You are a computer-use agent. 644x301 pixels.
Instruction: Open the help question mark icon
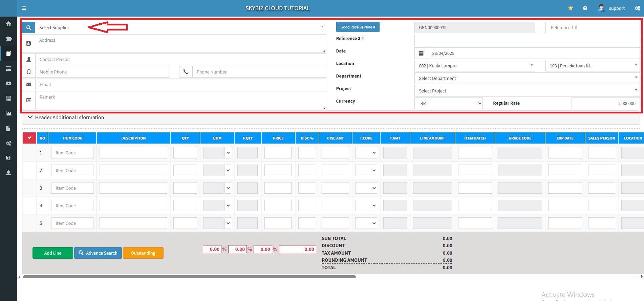point(585,8)
